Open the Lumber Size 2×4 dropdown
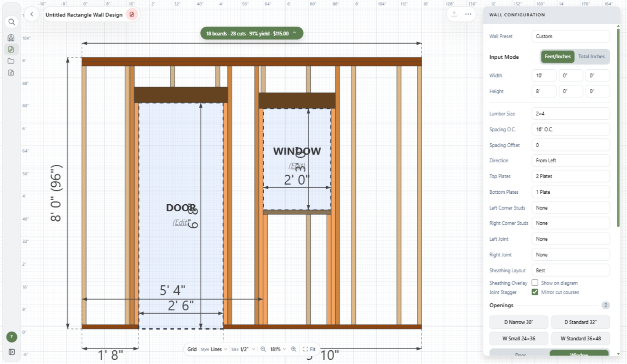This screenshot has width=627, height=364. [x=571, y=114]
